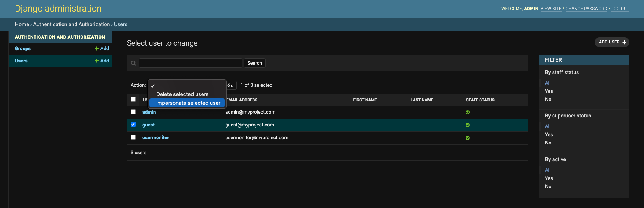Image resolution: width=644 pixels, height=208 pixels.
Task: Open Groups in the sidebar
Action: [23, 49]
